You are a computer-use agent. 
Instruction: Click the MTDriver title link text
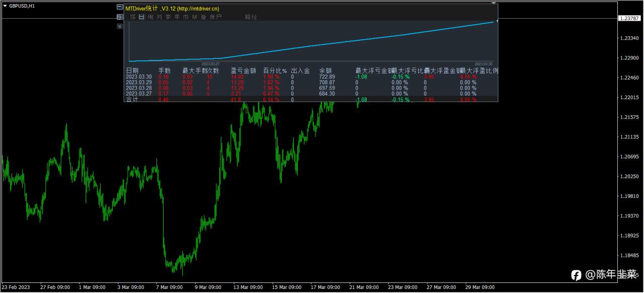pyautogui.click(x=172, y=9)
